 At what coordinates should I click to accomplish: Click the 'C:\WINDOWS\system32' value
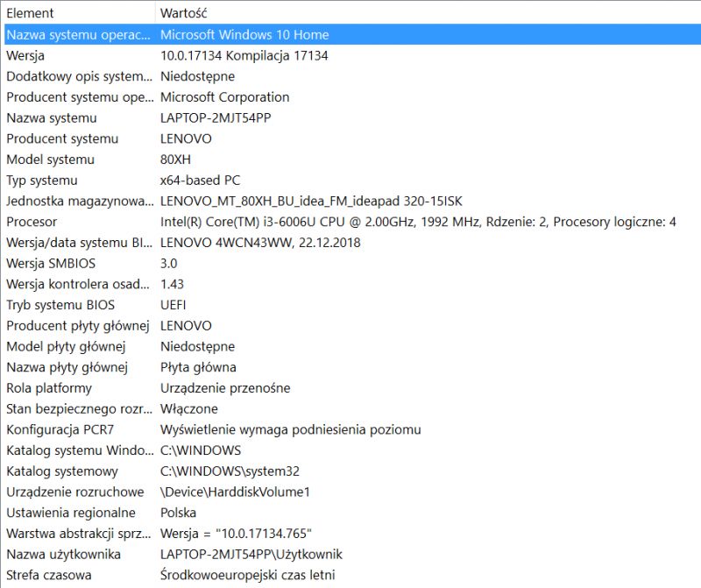click(x=230, y=471)
